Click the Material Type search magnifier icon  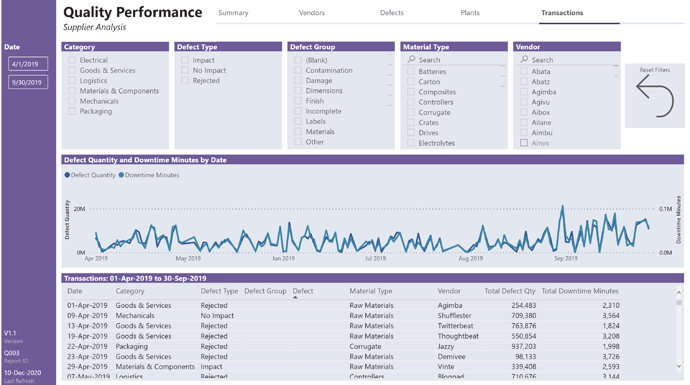(x=411, y=59)
